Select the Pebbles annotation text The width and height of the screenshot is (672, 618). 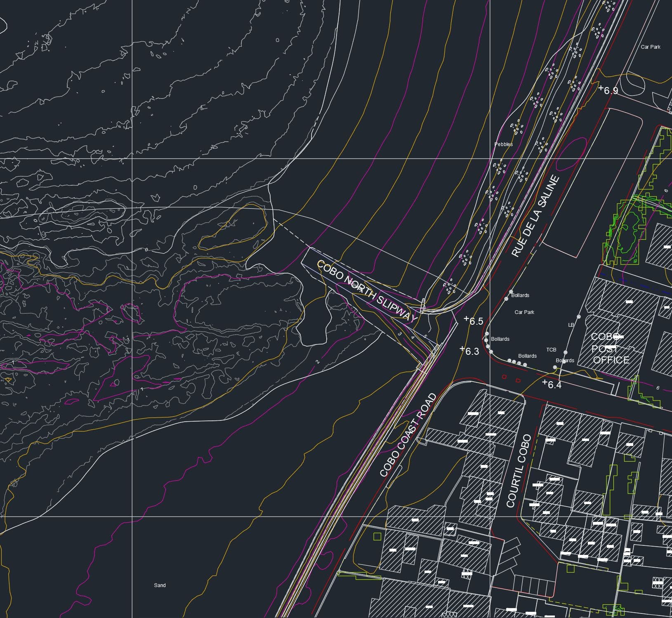click(503, 144)
